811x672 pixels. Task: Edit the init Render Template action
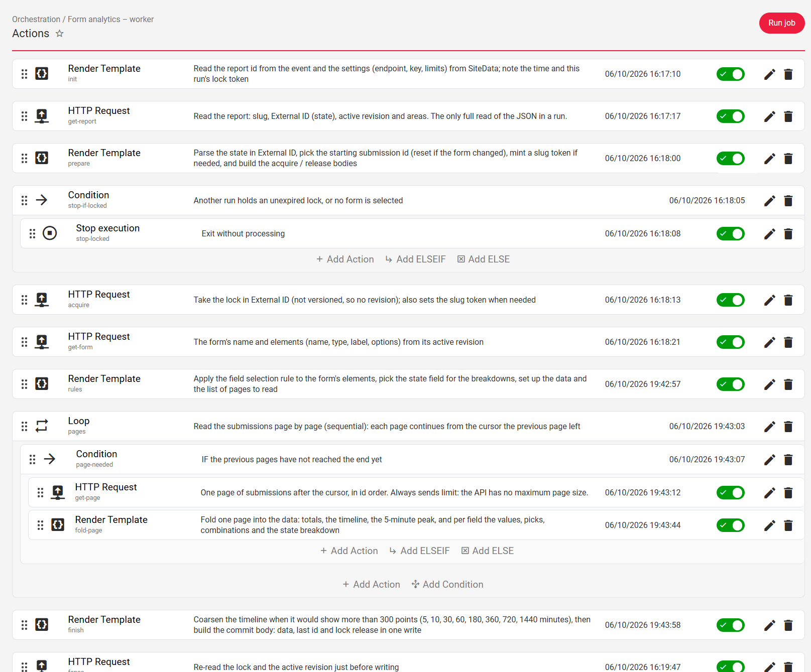coord(769,74)
